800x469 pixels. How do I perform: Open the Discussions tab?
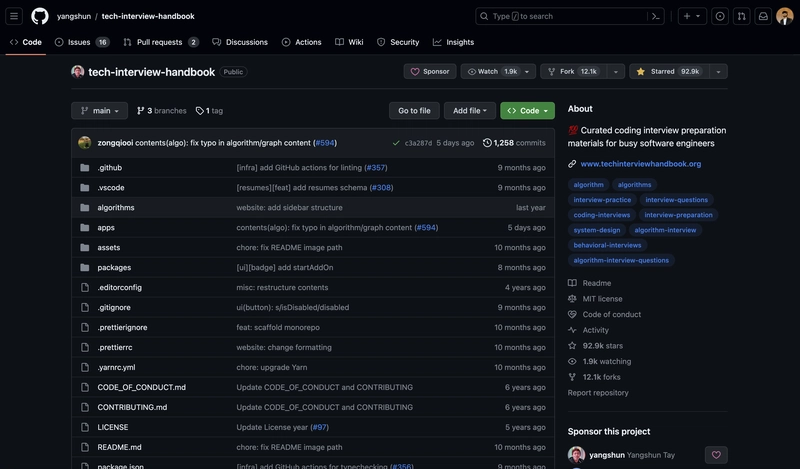click(240, 42)
